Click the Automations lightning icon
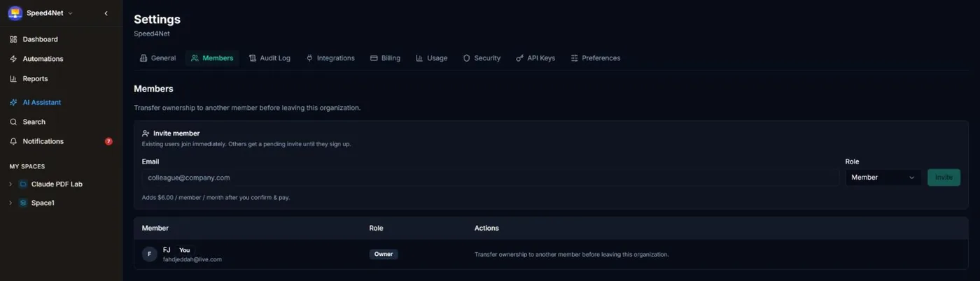Image resolution: width=980 pixels, height=281 pixels. click(13, 59)
